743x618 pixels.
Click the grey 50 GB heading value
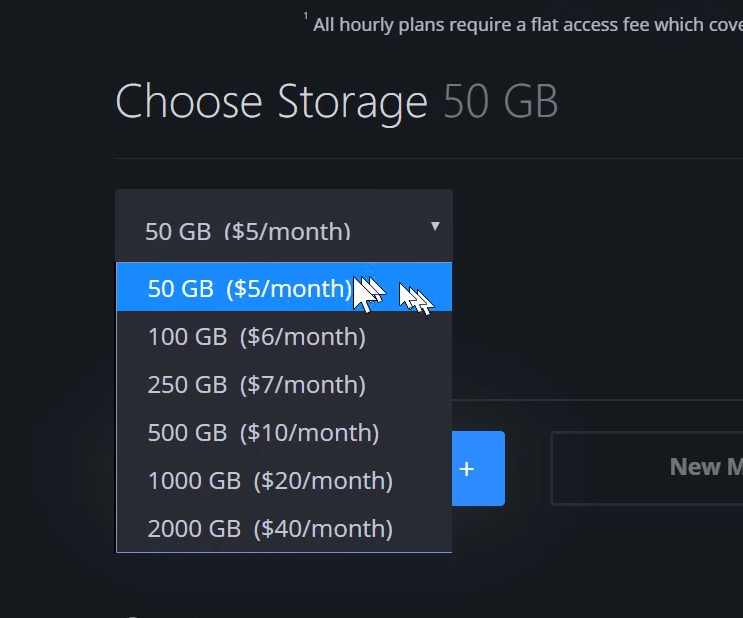[x=500, y=101]
